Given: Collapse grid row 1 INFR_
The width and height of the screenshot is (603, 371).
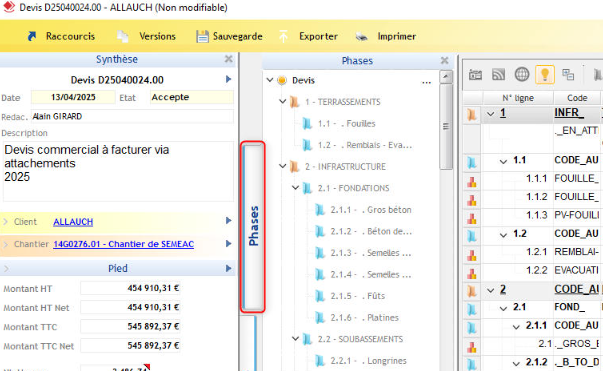Looking at the screenshot, I should (x=490, y=114).
